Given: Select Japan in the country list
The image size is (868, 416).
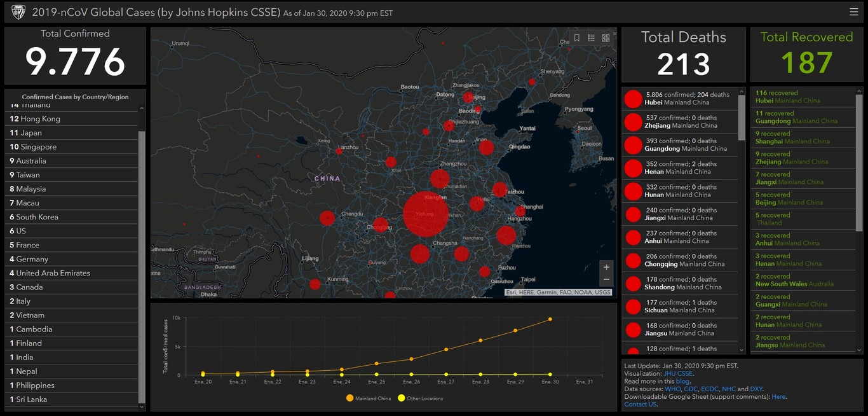Looking at the screenshot, I should pyautogui.click(x=71, y=133).
